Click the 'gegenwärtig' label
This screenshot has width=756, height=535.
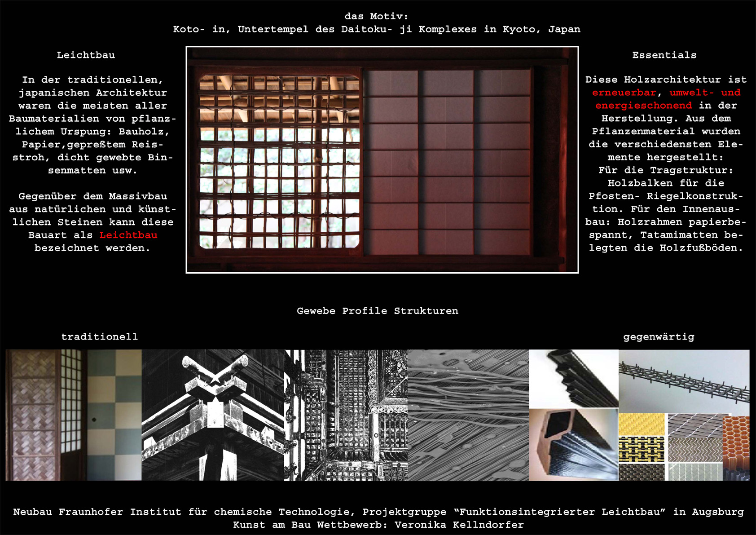[658, 337]
